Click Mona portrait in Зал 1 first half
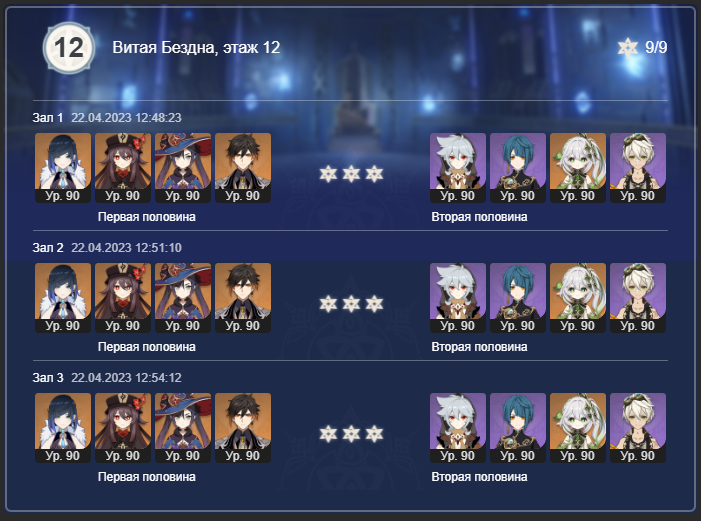 click(x=183, y=168)
